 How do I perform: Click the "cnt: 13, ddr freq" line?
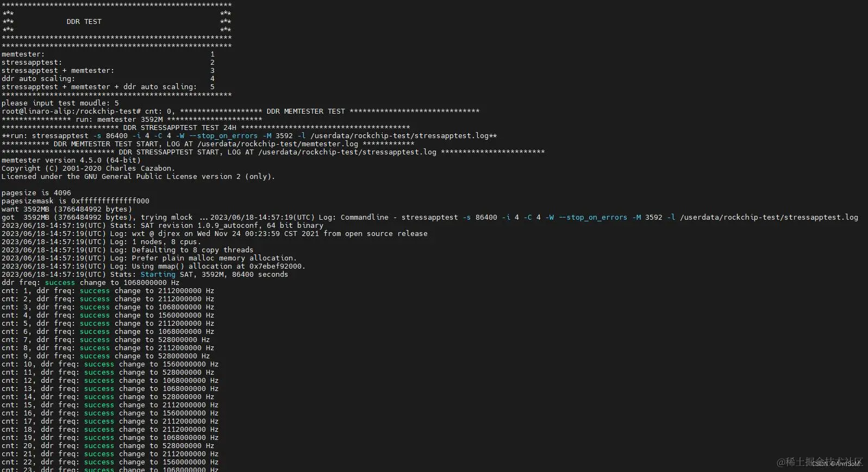click(110, 389)
